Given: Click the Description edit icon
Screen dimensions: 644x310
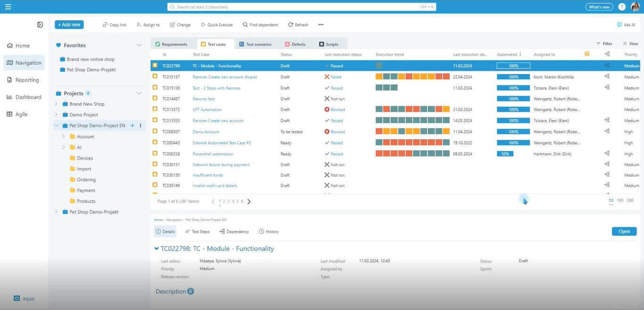Looking at the screenshot, I should [x=191, y=292].
